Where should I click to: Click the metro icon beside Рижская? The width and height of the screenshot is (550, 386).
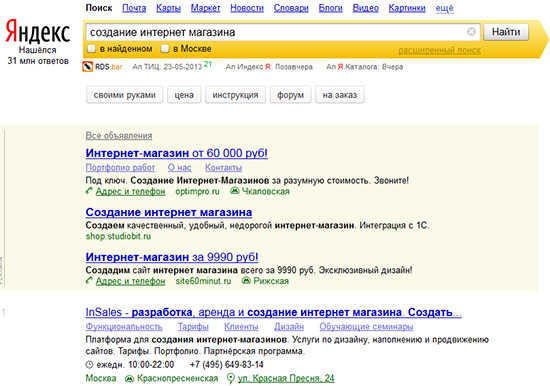click(247, 281)
